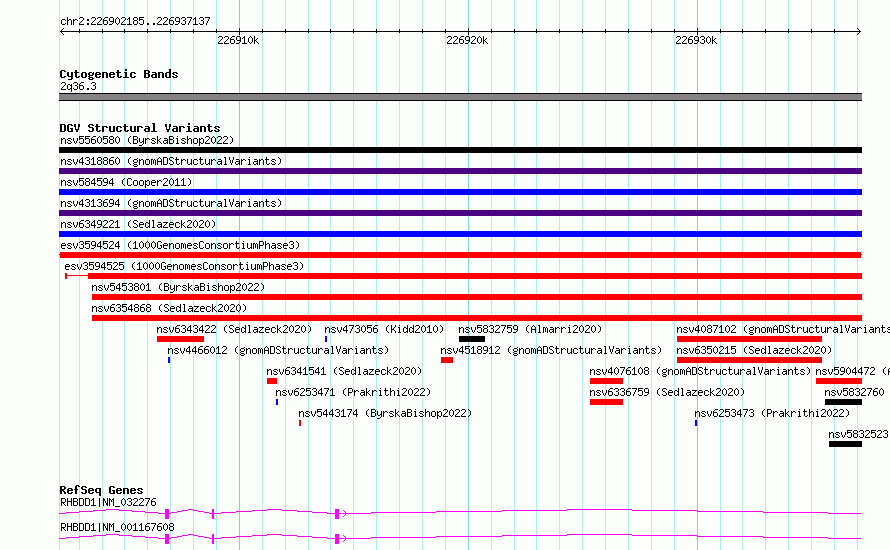Click the esv3594524 red variant bar
The height and width of the screenshot is (550, 890).
[x=460, y=255]
